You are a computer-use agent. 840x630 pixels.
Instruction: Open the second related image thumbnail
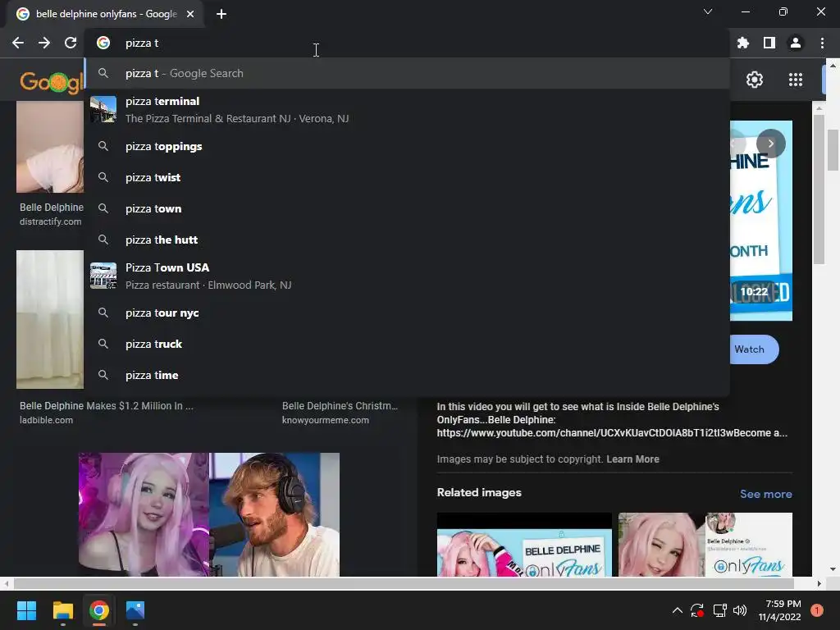[705, 545]
